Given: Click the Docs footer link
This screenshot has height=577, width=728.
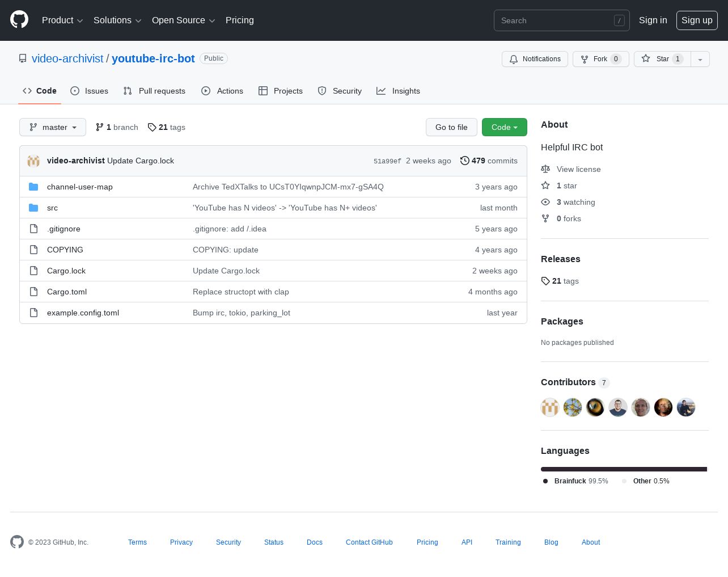Looking at the screenshot, I should click(x=315, y=542).
